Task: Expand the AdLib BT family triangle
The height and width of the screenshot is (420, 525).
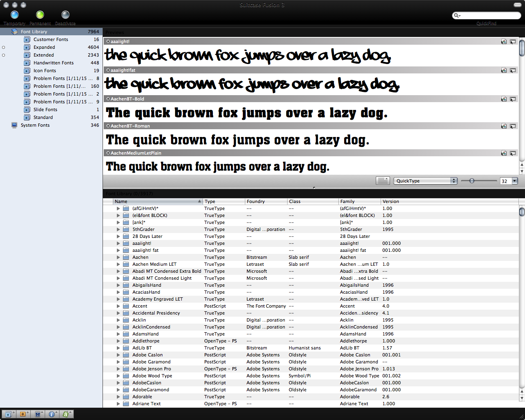Action: (x=118, y=348)
